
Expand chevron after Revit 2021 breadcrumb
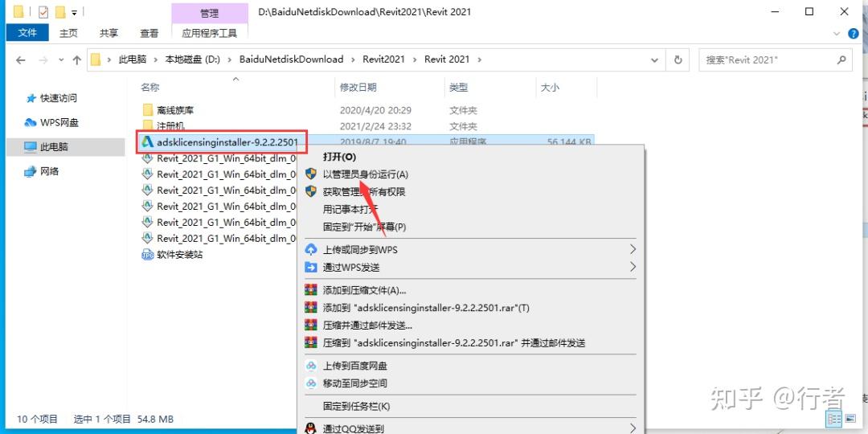479,59
